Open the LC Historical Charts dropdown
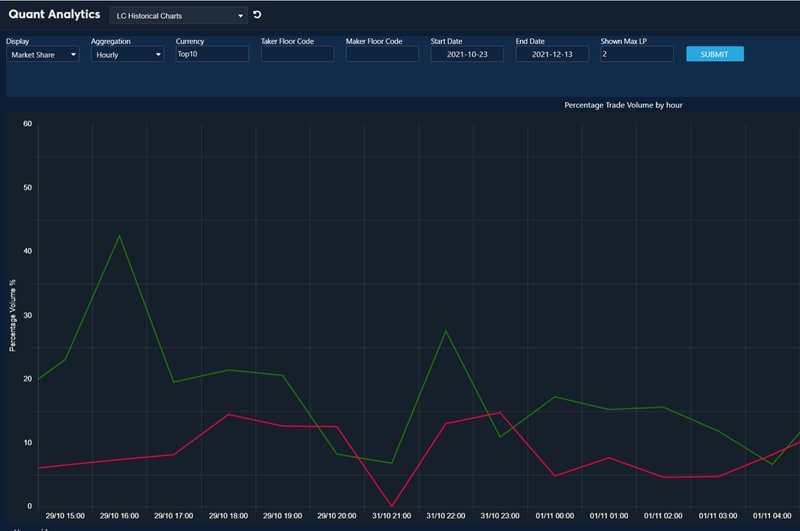 click(x=178, y=16)
